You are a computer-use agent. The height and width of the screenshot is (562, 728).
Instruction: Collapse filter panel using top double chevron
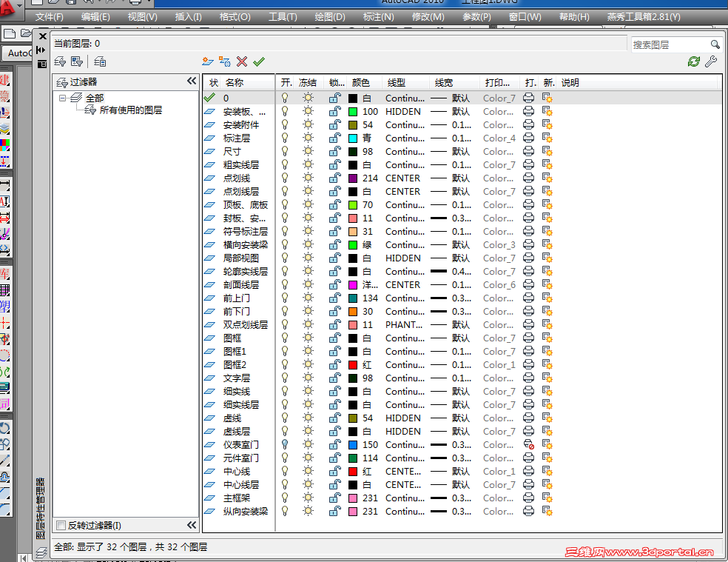coord(192,81)
